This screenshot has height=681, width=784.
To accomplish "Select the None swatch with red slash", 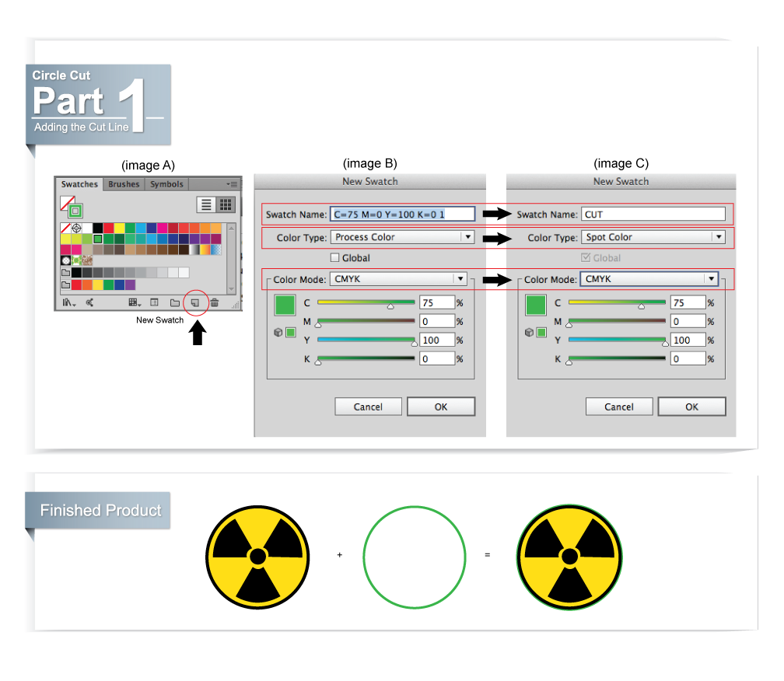I will tap(65, 229).
